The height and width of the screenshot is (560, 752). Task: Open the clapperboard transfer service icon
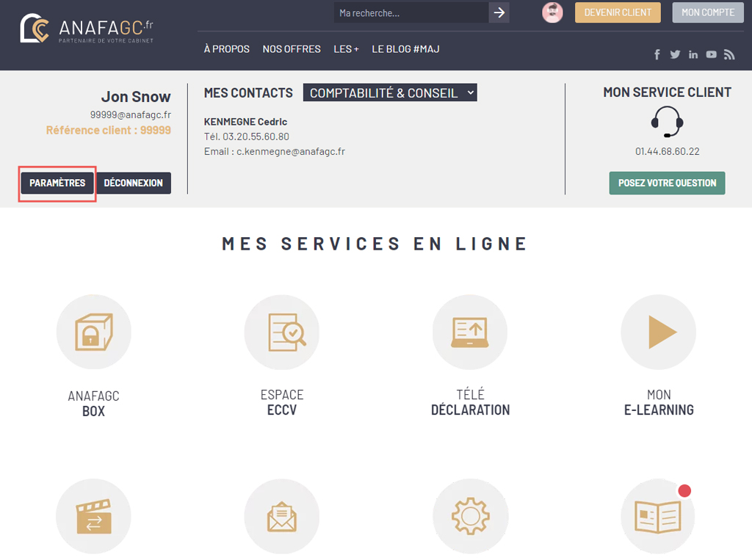[94, 517]
